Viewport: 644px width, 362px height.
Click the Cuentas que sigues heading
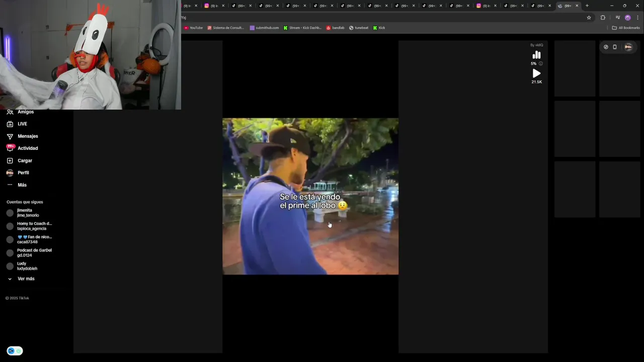tap(25, 202)
